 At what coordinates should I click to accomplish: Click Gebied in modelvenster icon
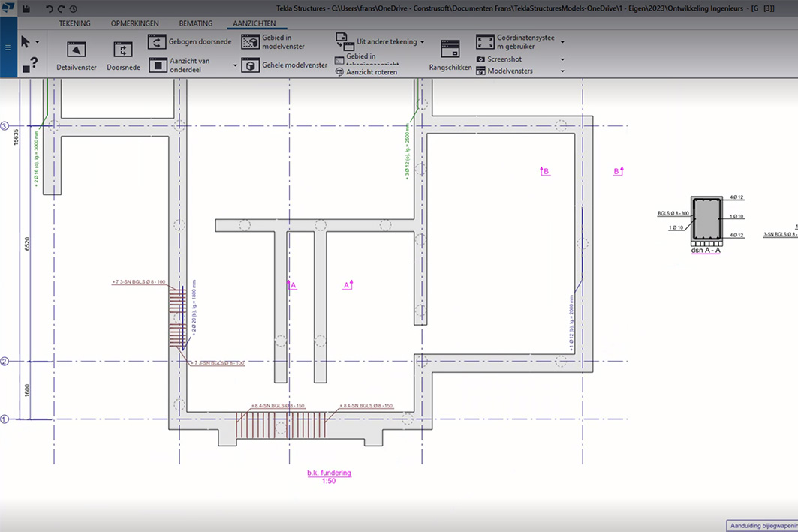(x=251, y=42)
